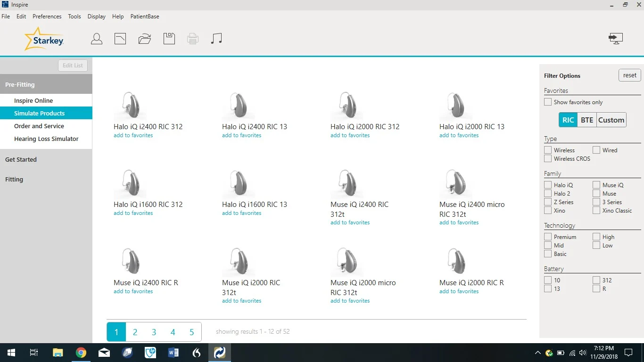Click the reset filter button
644x362 pixels.
click(x=630, y=75)
